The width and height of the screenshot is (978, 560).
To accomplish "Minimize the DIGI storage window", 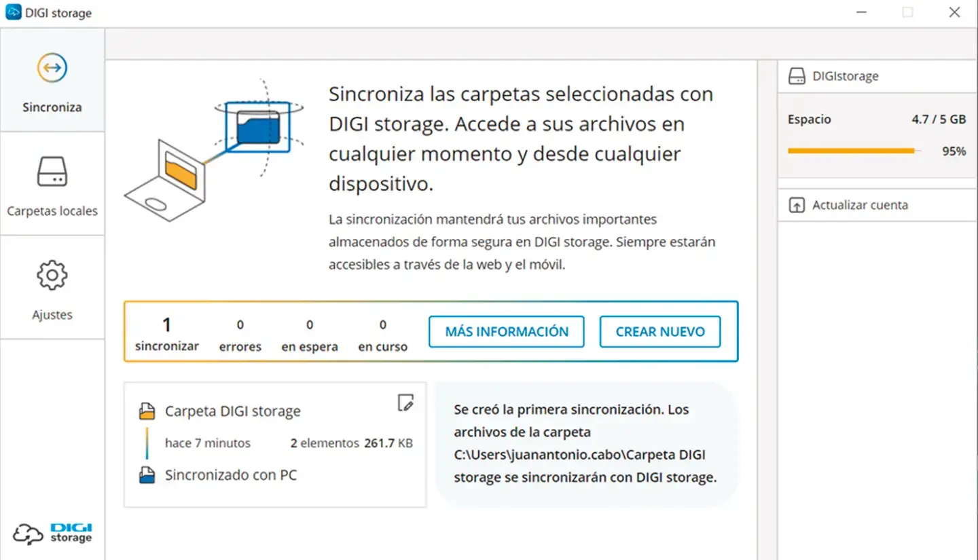I will click(861, 13).
